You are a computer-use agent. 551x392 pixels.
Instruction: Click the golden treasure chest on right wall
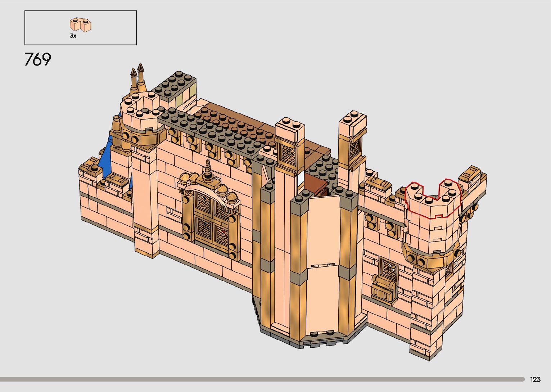[x=384, y=288]
